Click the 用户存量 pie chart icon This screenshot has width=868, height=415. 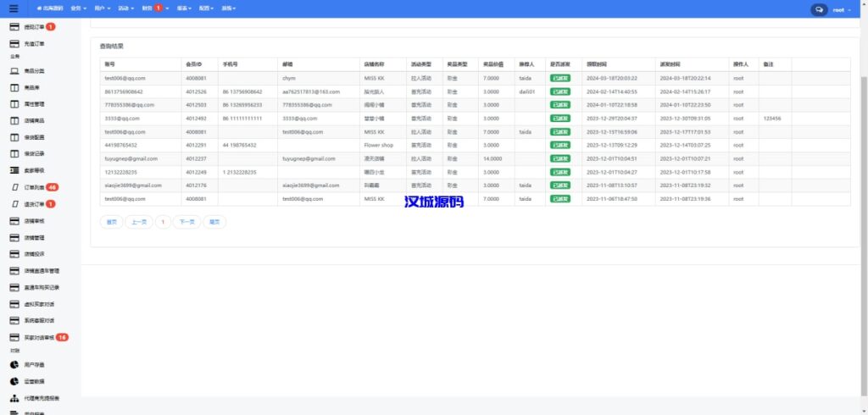point(14,364)
